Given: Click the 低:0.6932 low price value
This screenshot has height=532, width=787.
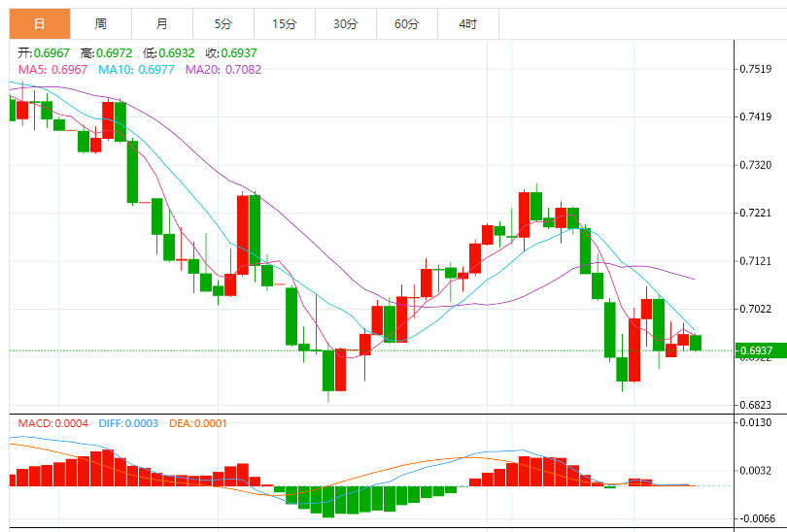Looking at the screenshot, I should coord(169,53).
